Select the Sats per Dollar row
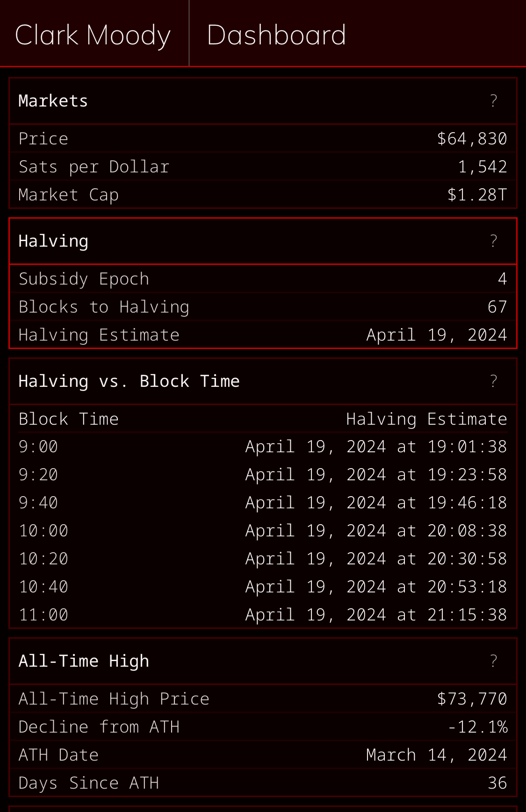Screen dimensions: 526x812 coord(263,167)
